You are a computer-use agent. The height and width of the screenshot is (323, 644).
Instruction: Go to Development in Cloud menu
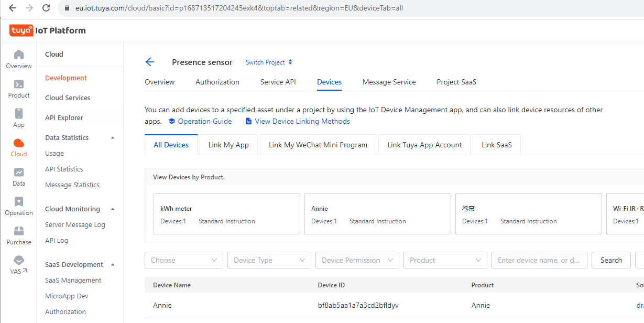pyautogui.click(x=66, y=78)
